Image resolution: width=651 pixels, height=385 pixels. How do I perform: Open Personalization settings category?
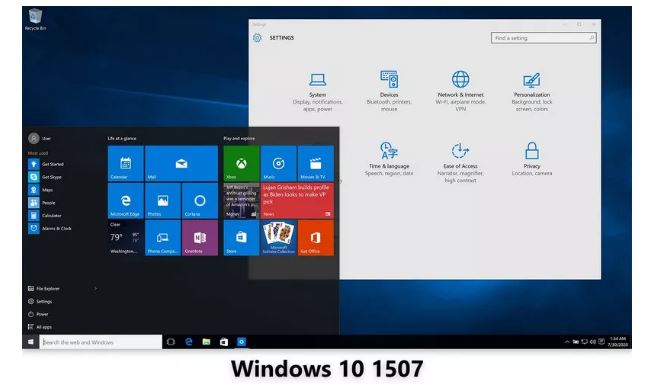pyautogui.click(x=532, y=91)
